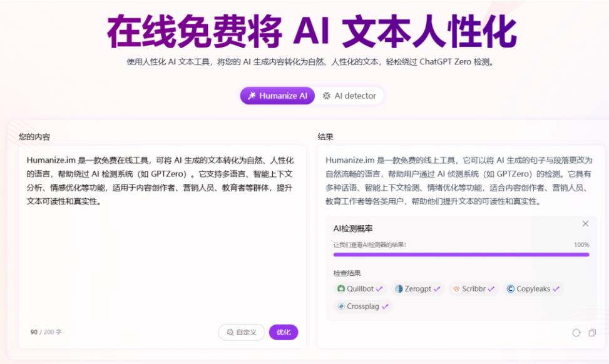Open the AI detector tab
This screenshot has width=609, height=364.
[x=349, y=96]
